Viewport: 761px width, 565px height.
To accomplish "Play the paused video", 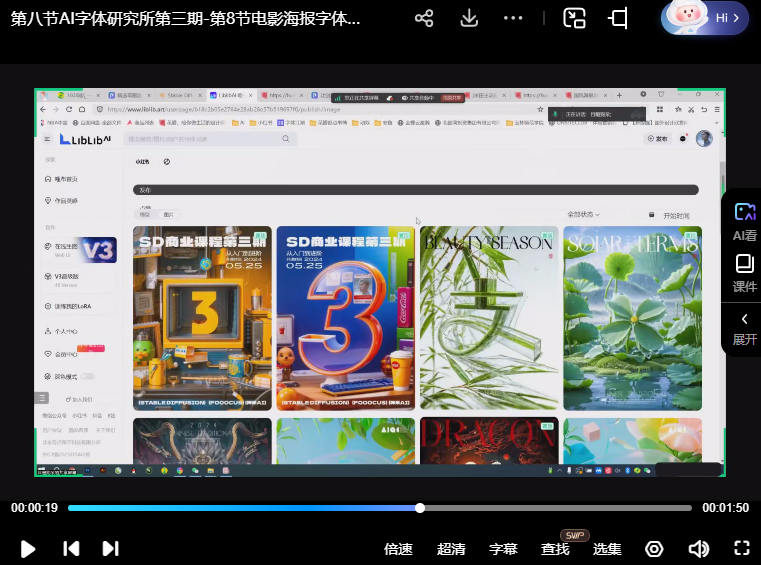I will 28,548.
